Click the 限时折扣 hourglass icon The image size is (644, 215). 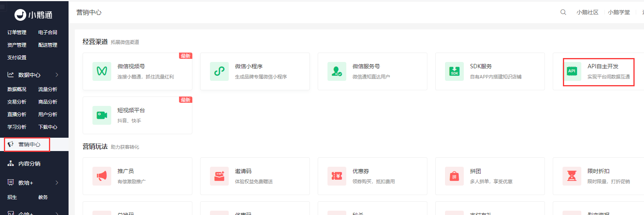coord(572,176)
